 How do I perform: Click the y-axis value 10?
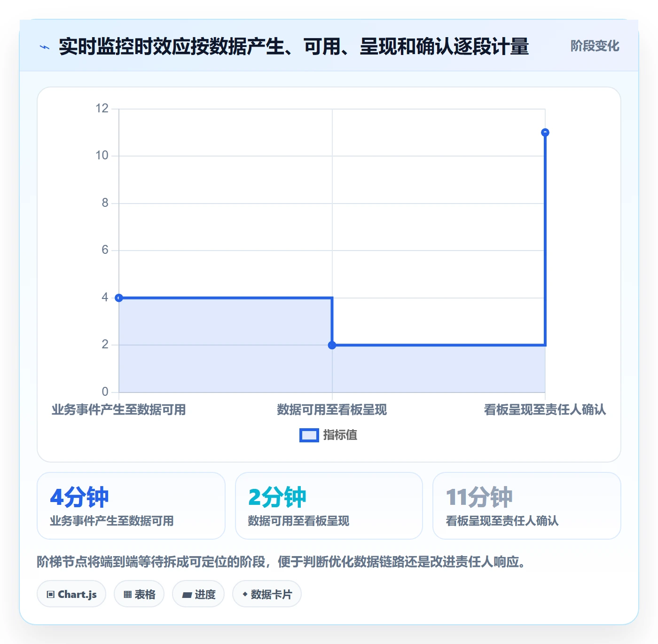coord(102,156)
